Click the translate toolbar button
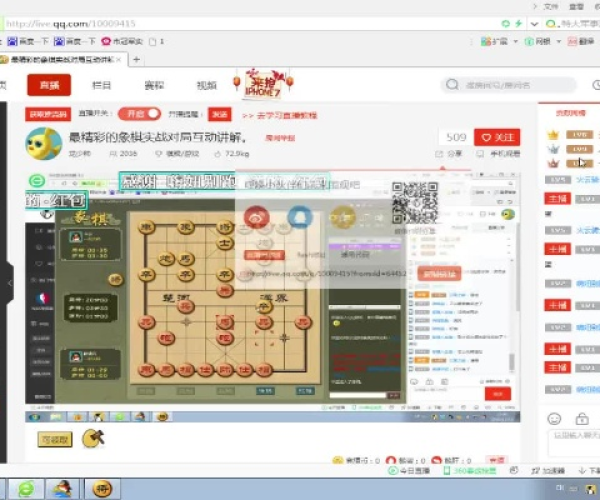This screenshot has width=600, height=500. [x=581, y=41]
